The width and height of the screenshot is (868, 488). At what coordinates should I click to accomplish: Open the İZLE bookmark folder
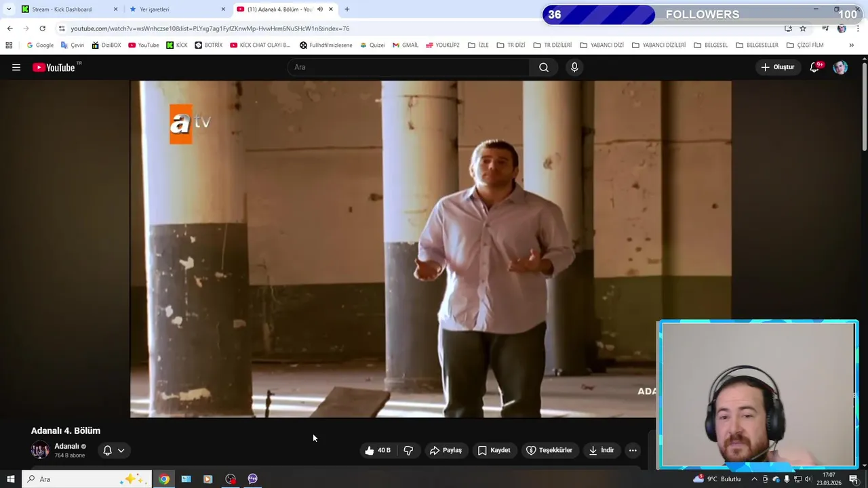click(478, 45)
